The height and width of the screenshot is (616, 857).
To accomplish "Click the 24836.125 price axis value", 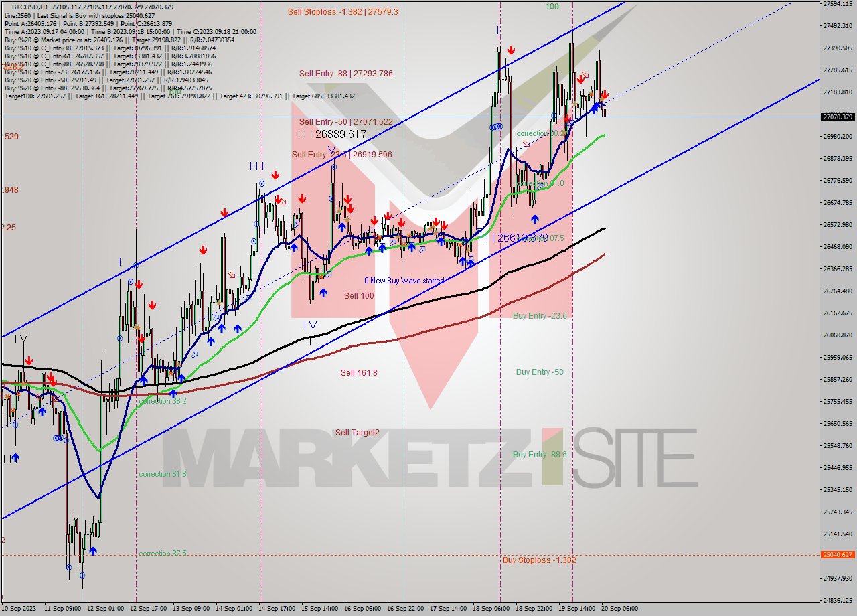I will tap(838, 601).
